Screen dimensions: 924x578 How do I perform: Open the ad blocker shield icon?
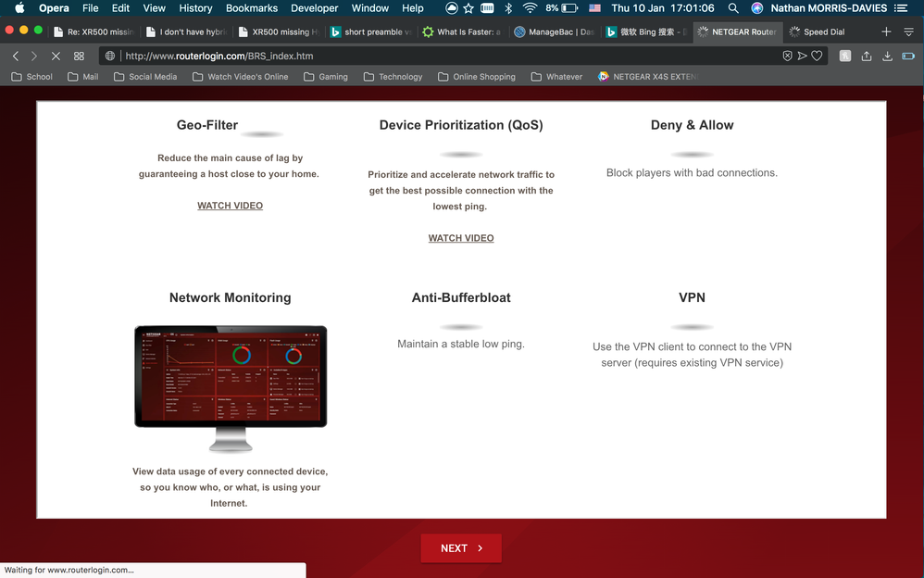(788, 56)
